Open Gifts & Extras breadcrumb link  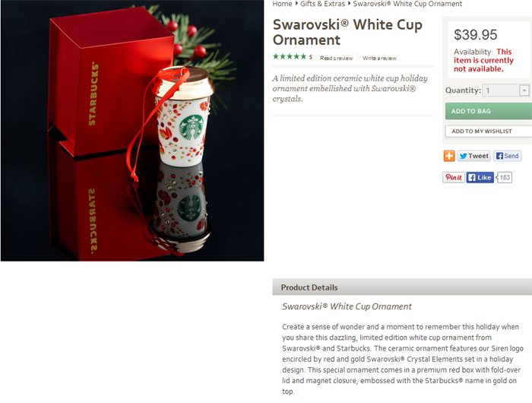tap(322, 4)
